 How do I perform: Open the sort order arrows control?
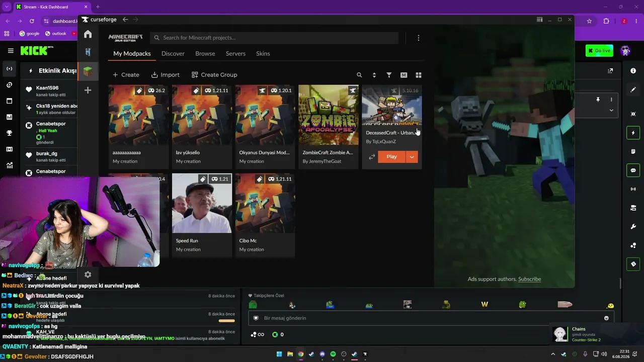point(374,75)
